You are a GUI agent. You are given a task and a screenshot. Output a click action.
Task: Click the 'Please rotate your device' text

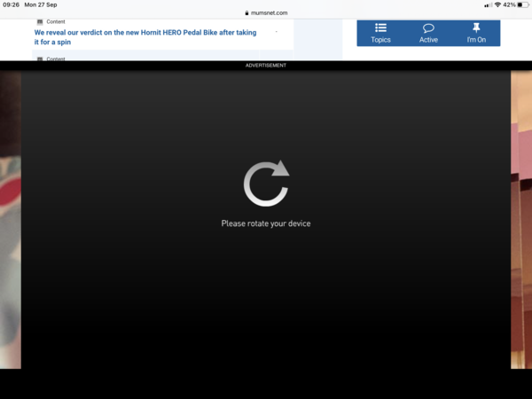click(x=266, y=223)
